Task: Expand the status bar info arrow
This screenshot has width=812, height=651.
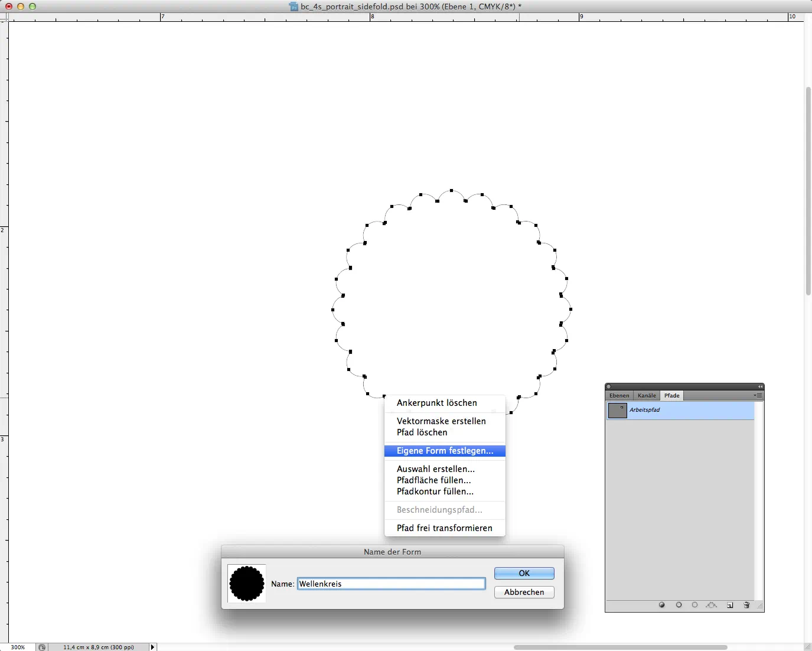Action: (x=152, y=647)
